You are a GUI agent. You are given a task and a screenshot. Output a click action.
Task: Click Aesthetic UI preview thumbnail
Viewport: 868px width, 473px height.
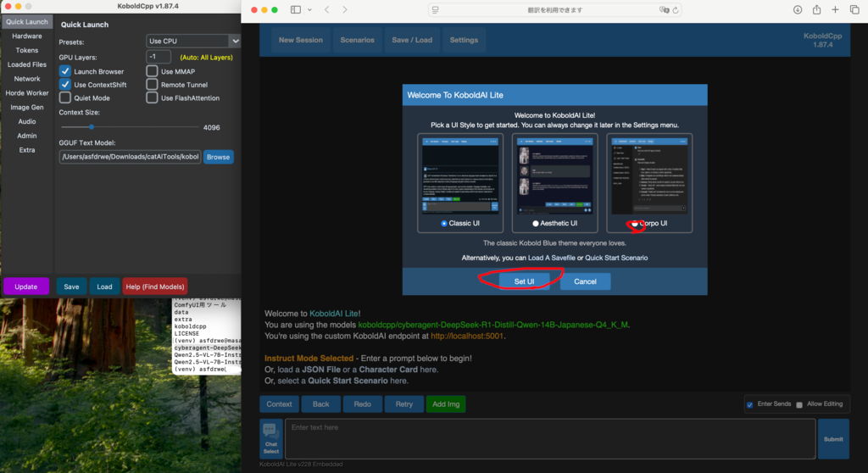point(554,176)
